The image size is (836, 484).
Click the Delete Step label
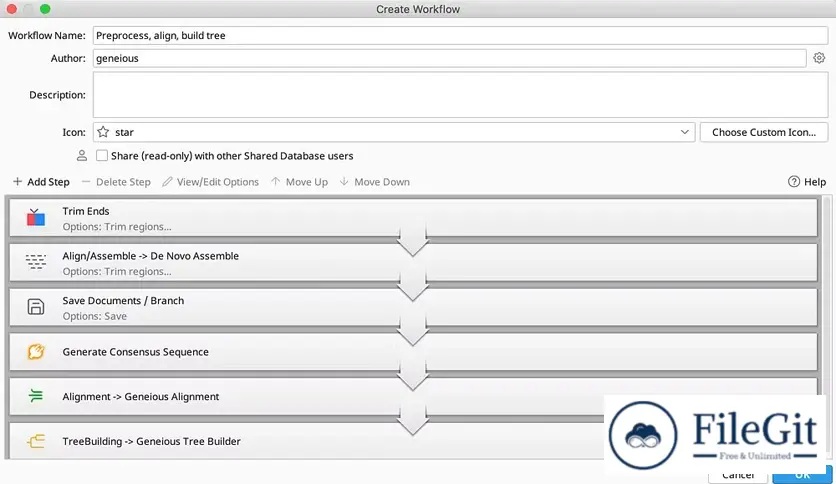[x=123, y=182]
